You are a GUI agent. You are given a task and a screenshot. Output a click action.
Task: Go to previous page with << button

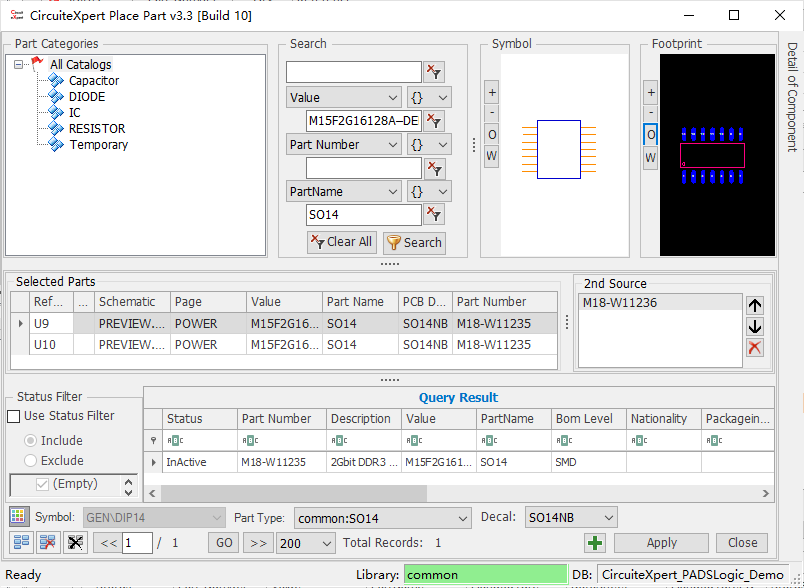(108, 543)
